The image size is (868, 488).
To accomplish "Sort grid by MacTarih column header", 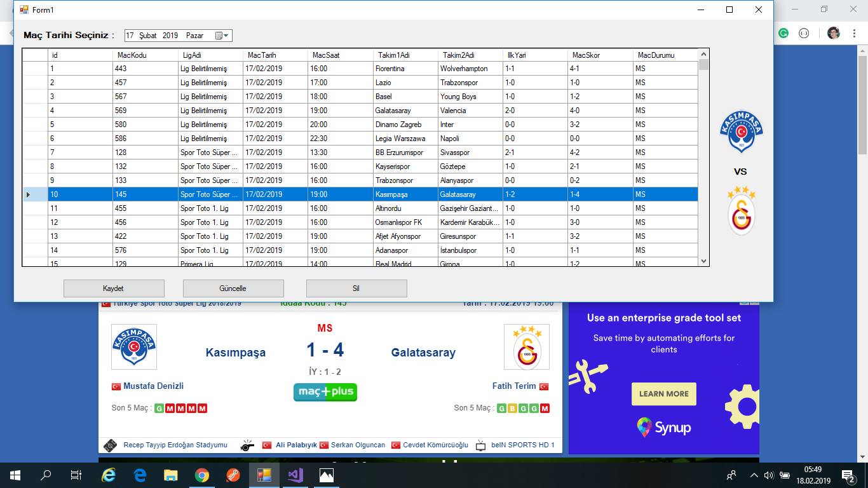I will pyautogui.click(x=275, y=55).
